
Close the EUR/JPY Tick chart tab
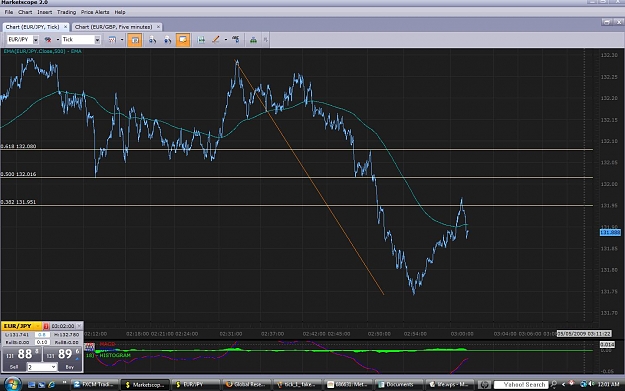pos(65,27)
